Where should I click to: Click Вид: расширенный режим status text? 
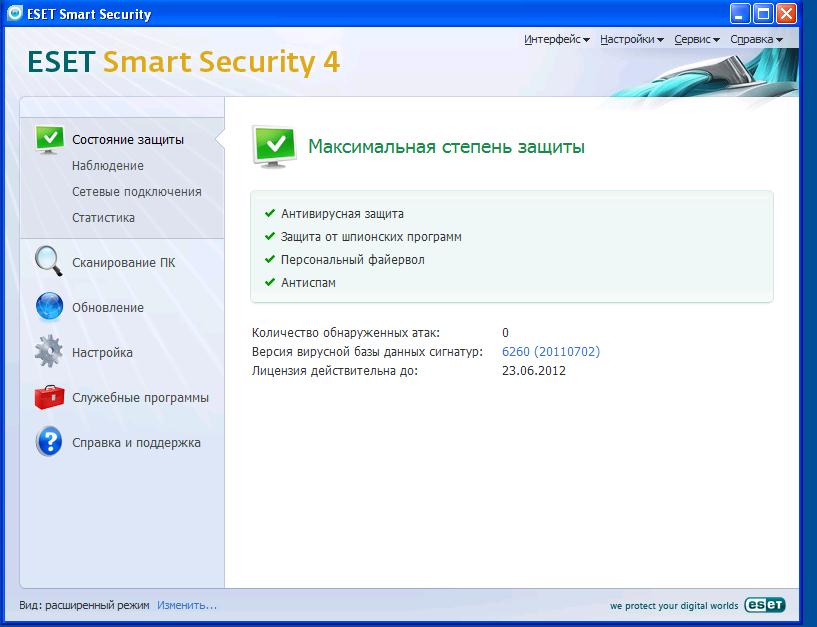click(84, 605)
